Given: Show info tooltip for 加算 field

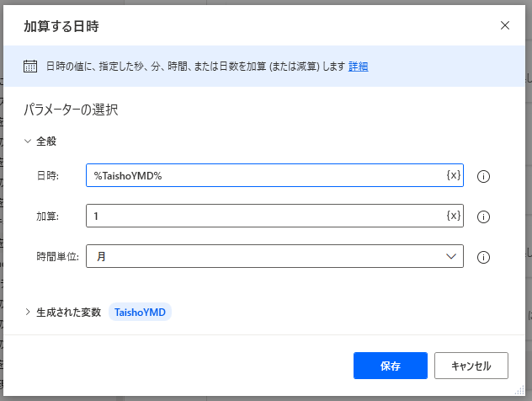Looking at the screenshot, I should pos(483,217).
